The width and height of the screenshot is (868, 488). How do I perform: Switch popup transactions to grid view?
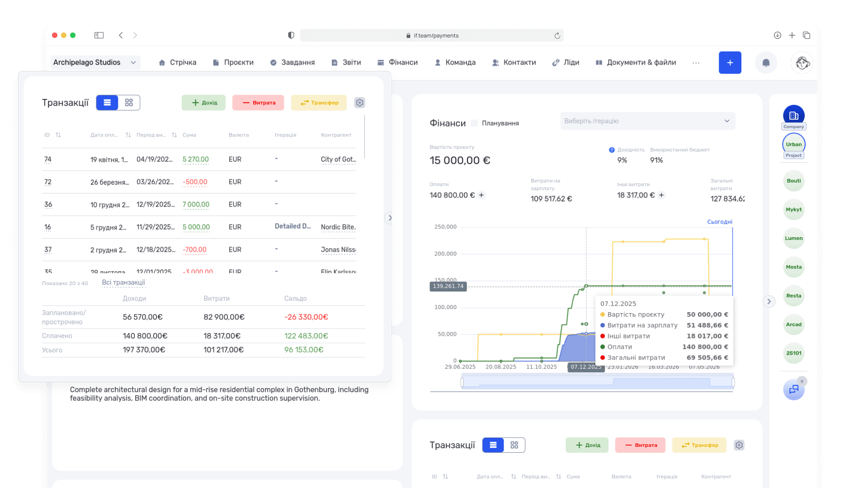coord(129,103)
